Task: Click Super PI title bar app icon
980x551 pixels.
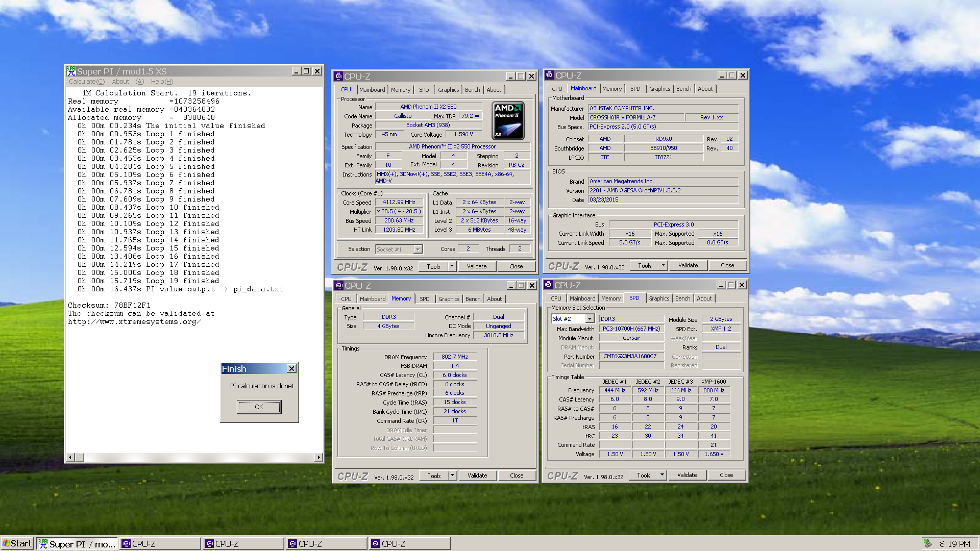Action: coord(71,71)
